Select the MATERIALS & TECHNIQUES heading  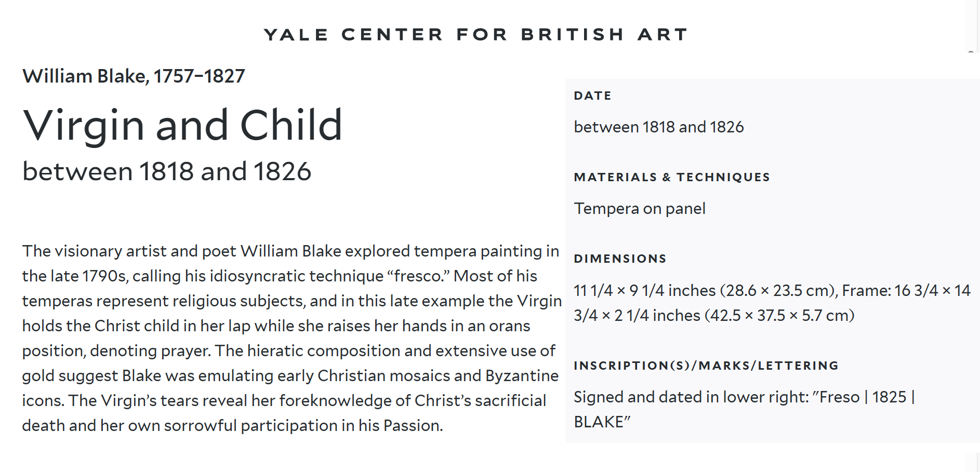click(672, 177)
